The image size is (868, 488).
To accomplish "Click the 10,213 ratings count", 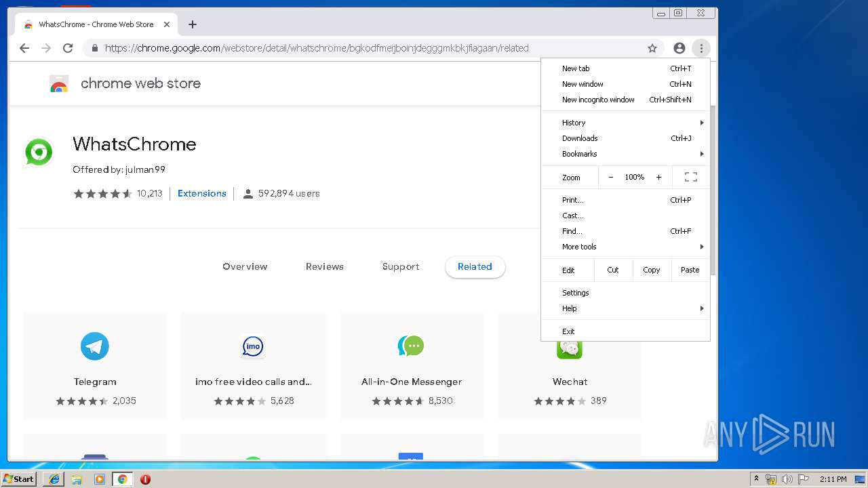I will pos(150,193).
